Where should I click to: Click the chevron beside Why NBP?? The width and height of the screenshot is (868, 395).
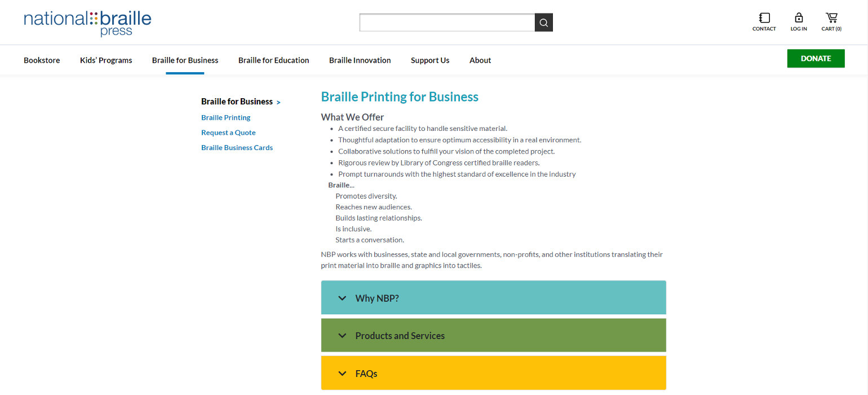point(342,298)
